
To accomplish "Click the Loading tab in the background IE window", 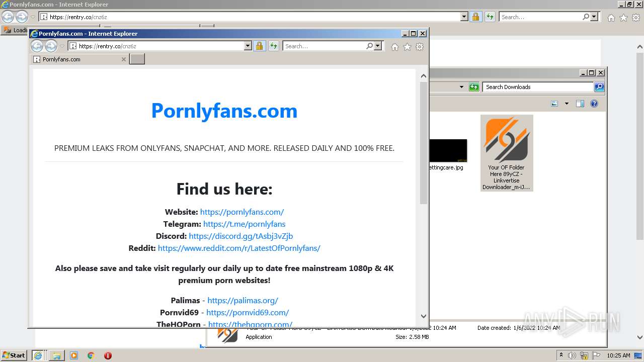I will 15,30.
